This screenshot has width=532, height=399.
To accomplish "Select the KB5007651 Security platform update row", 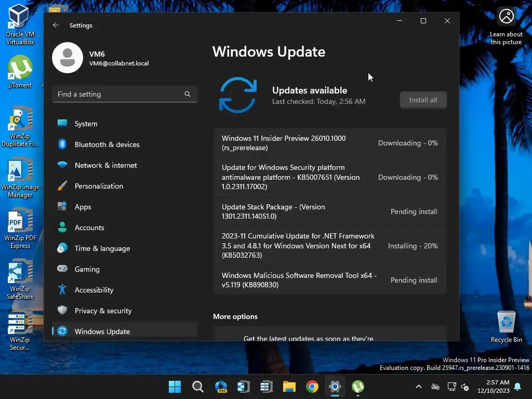I will (x=330, y=177).
